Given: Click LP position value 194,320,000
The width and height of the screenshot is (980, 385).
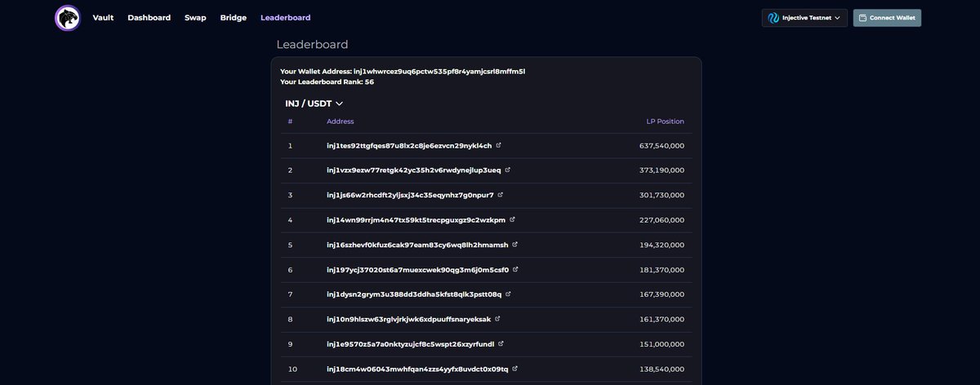Looking at the screenshot, I should [661, 245].
